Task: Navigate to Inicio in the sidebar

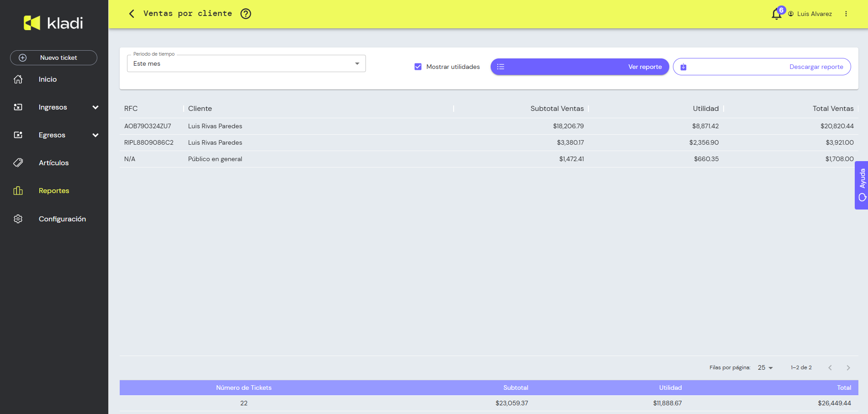Action: [x=48, y=79]
